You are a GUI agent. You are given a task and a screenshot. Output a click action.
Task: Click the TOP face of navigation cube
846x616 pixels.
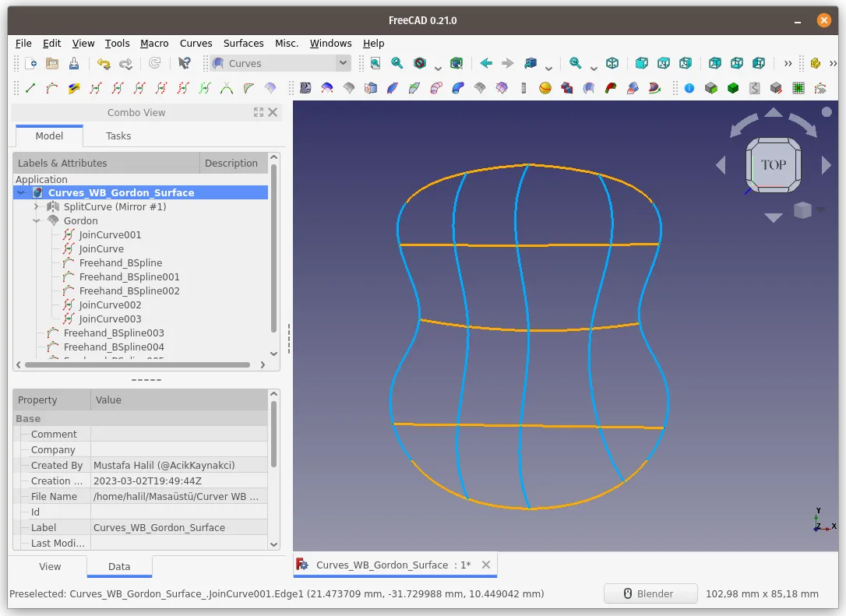tap(773, 164)
